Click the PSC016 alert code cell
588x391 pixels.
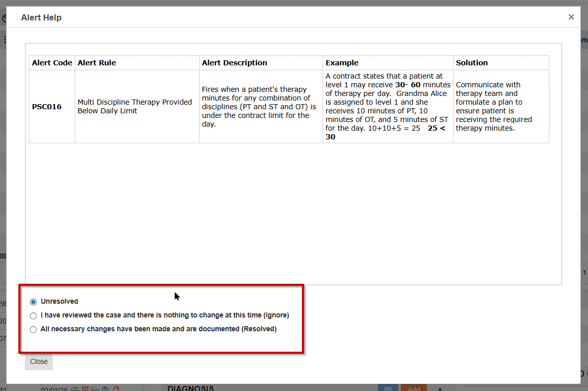[52, 107]
